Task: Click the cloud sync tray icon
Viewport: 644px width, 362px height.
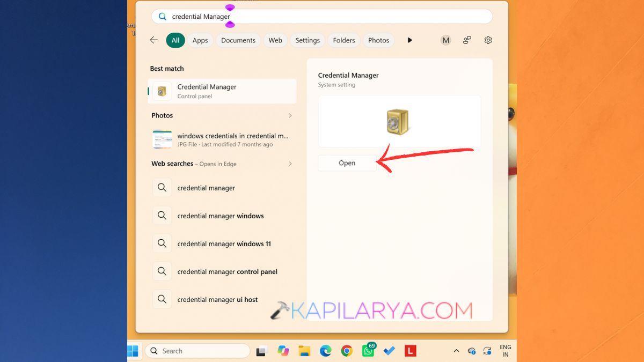Action: tap(472, 351)
